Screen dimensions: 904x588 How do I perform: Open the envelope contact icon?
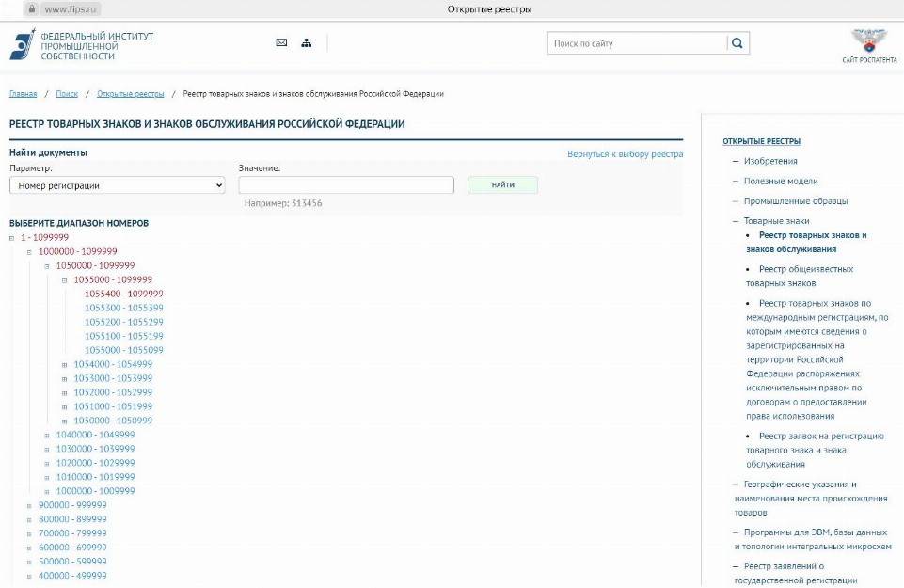(281, 42)
